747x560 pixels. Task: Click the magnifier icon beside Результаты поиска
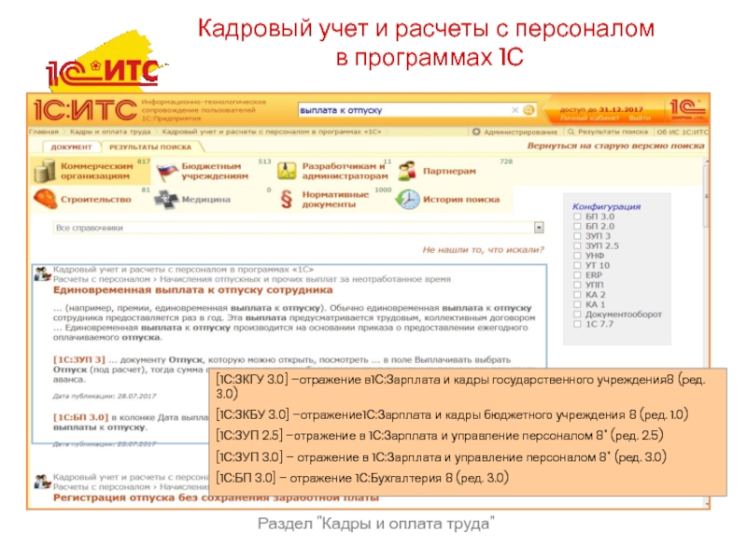[x=571, y=132]
